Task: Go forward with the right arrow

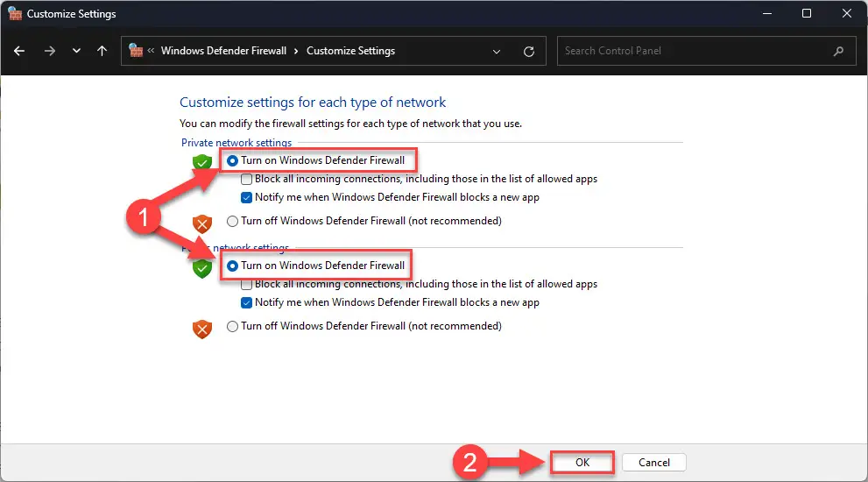Action: (50, 51)
